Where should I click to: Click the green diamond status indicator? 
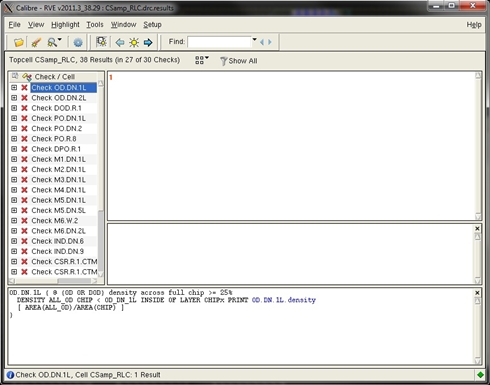[x=480, y=375]
